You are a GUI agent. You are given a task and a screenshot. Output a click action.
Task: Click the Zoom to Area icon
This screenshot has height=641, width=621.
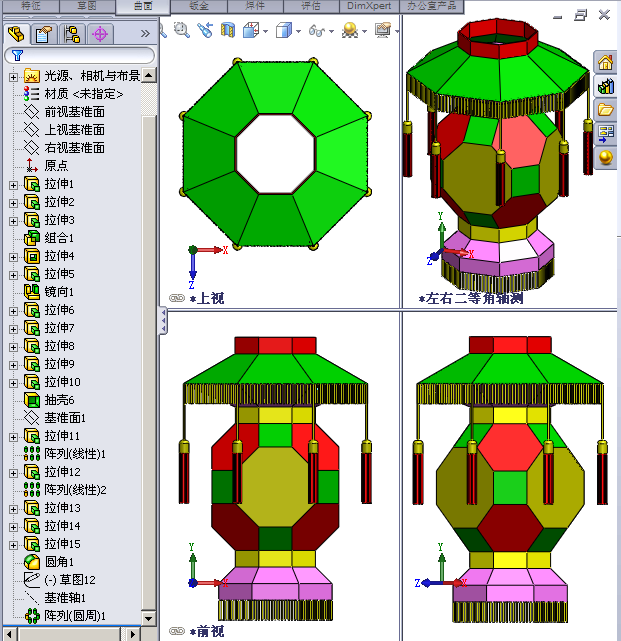click(x=182, y=30)
